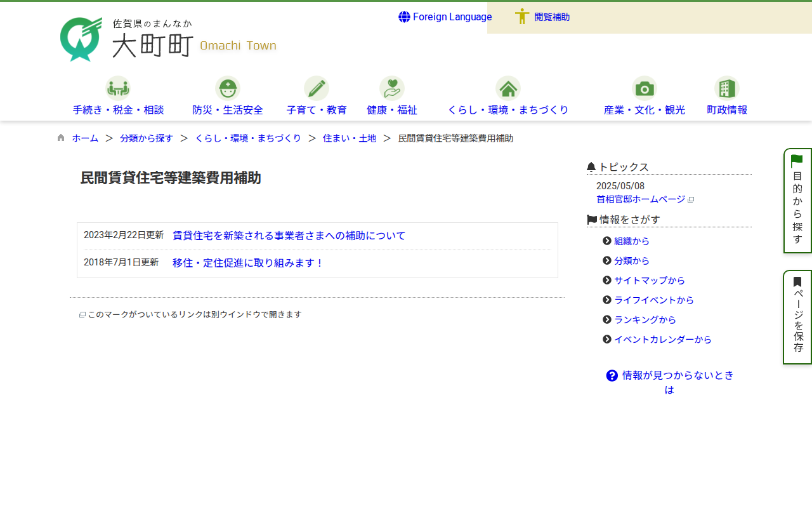Open the 産業・文化・観光 menu
This screenshot has width=812, height=508.
click(645, 110)
